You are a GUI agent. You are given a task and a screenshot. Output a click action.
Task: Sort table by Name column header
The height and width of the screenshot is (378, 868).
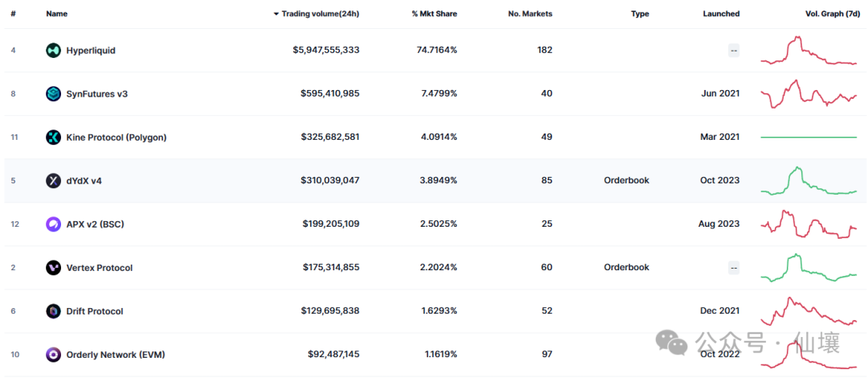tap(57, 14)
